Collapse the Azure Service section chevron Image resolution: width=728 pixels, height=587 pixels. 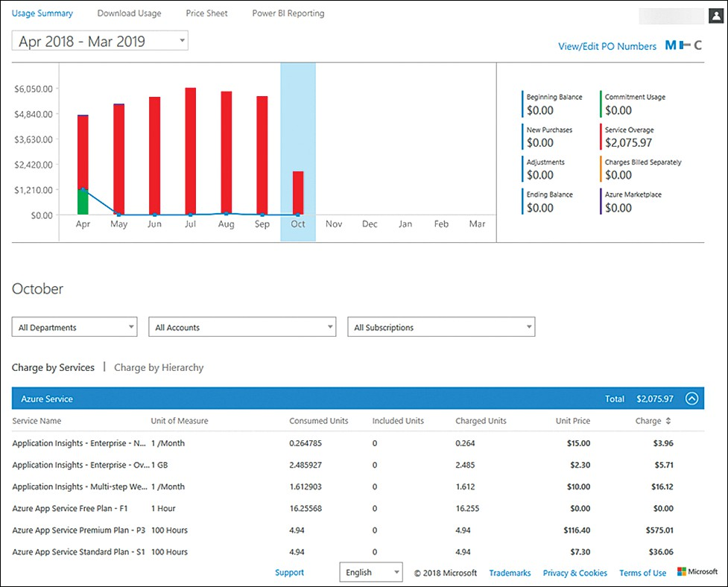click(x=691, y=399)
